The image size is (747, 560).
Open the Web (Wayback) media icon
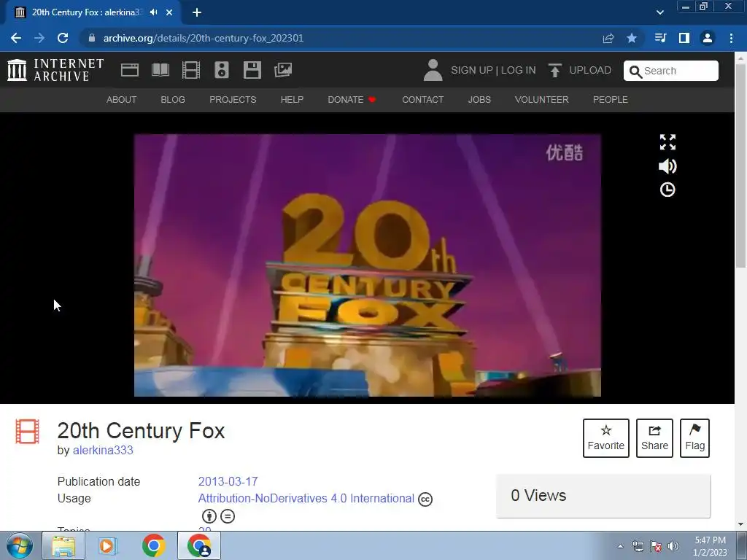[x=130, y=70]
